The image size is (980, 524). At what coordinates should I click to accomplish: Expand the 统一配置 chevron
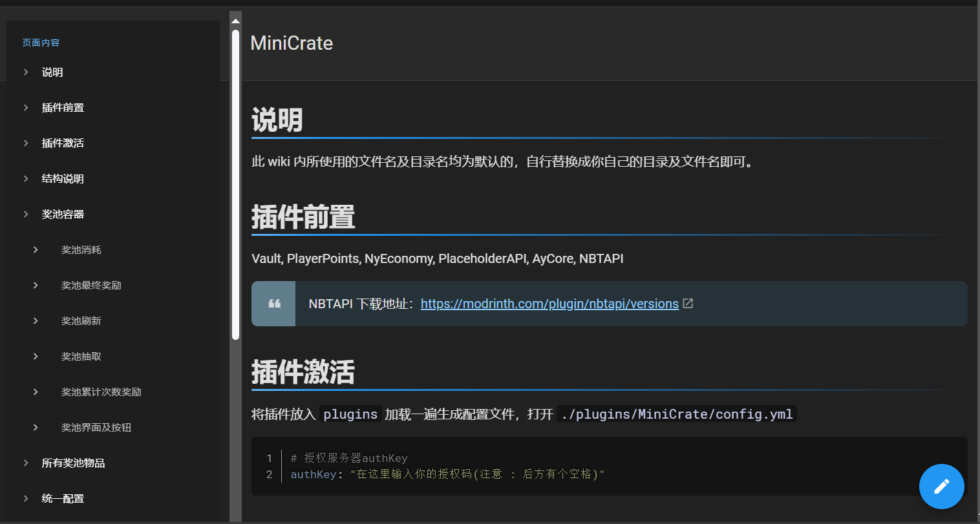tap(26, 499)
